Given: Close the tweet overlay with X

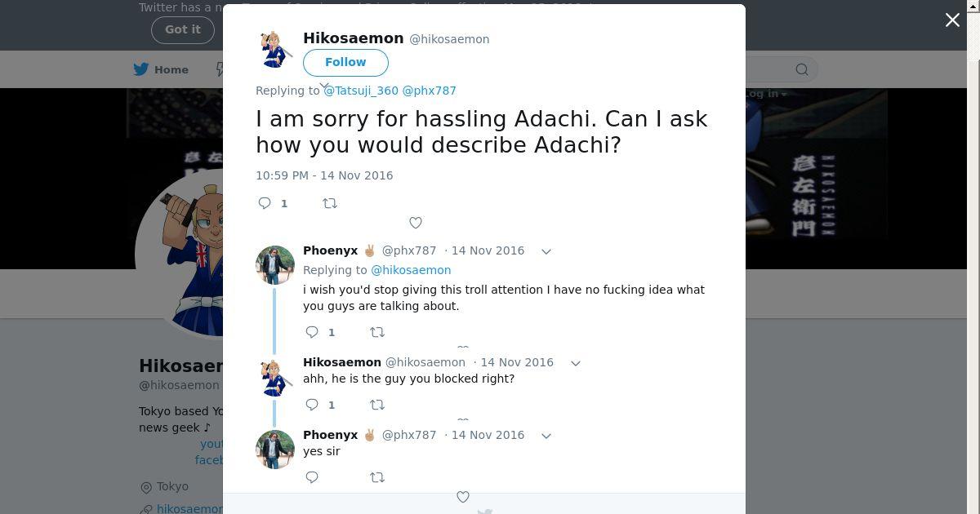Looking at the screenshot, I should 952,20.
